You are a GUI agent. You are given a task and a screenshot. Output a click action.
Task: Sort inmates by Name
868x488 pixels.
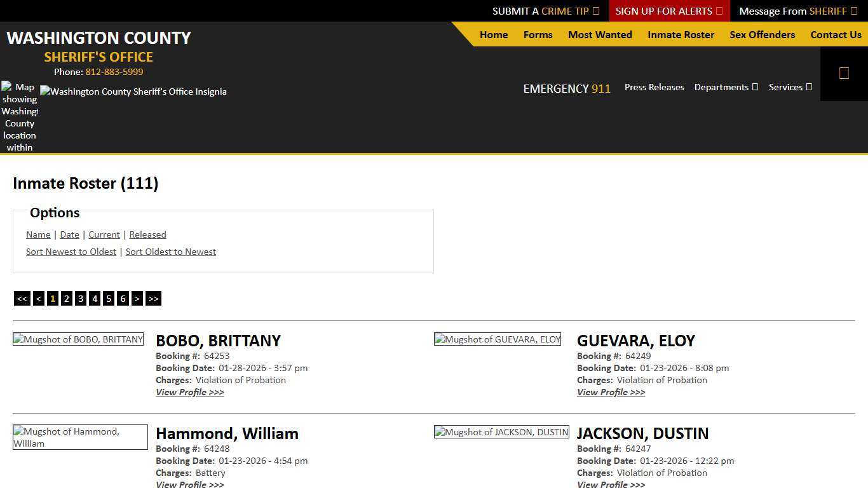pos(37,234)
